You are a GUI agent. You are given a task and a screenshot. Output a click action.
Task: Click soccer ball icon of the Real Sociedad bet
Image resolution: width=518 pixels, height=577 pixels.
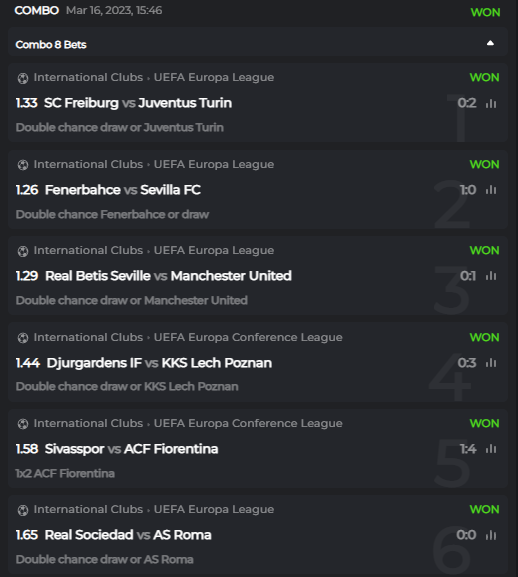pos(23,510)
